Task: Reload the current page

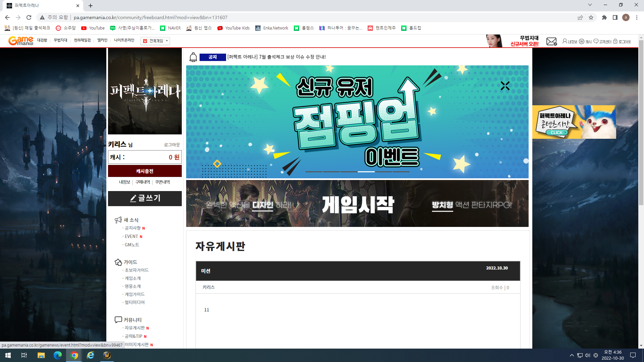Action: pyautogui.click(x=29, y=17)
